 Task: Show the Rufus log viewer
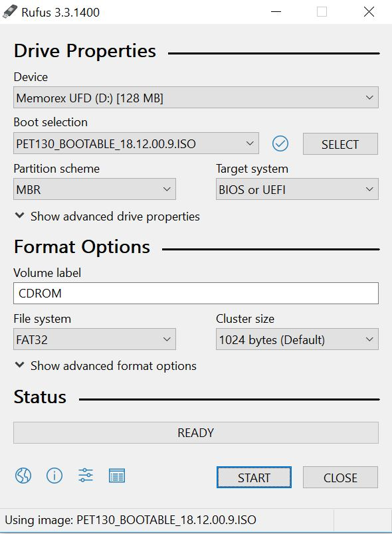[117, 476]
